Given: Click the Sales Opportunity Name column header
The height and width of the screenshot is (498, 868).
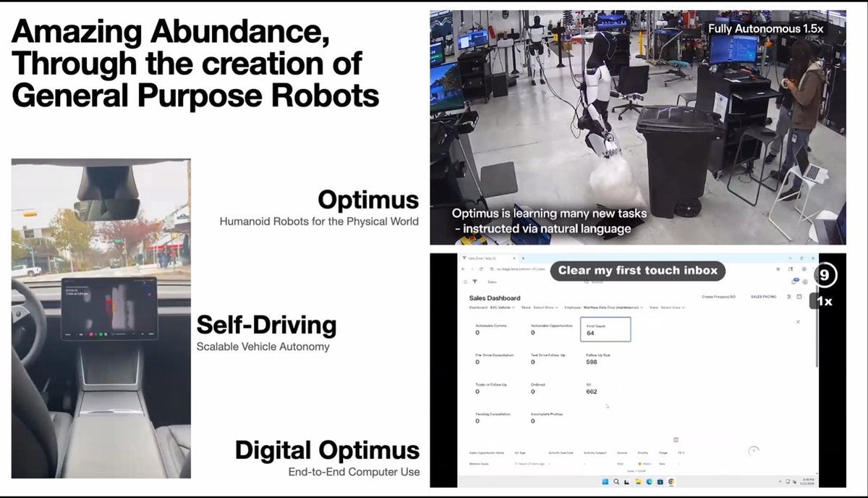Looking at the screenshot, I should (486, 453).
